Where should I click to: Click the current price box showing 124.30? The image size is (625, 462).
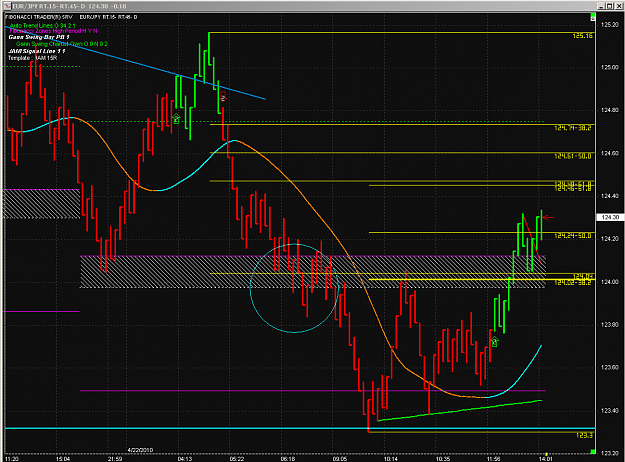(x=610, y=217)
